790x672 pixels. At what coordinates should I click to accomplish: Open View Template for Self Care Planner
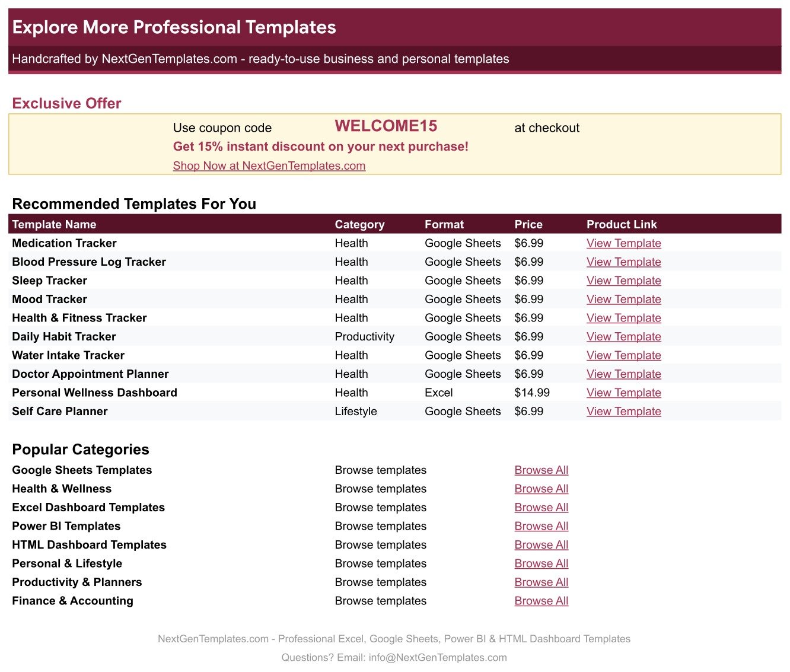point(623,411)
